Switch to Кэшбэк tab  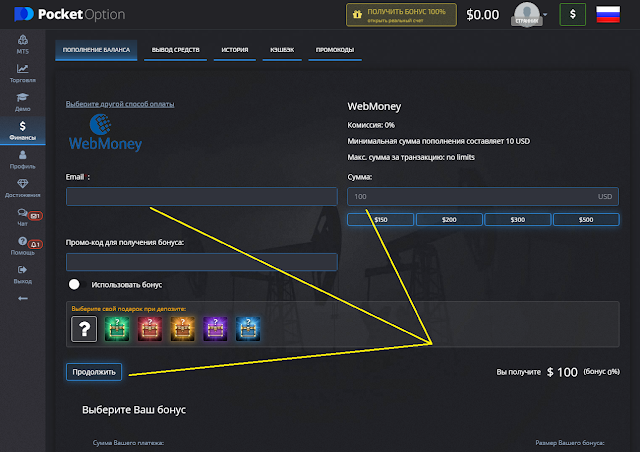pos(282,50)
